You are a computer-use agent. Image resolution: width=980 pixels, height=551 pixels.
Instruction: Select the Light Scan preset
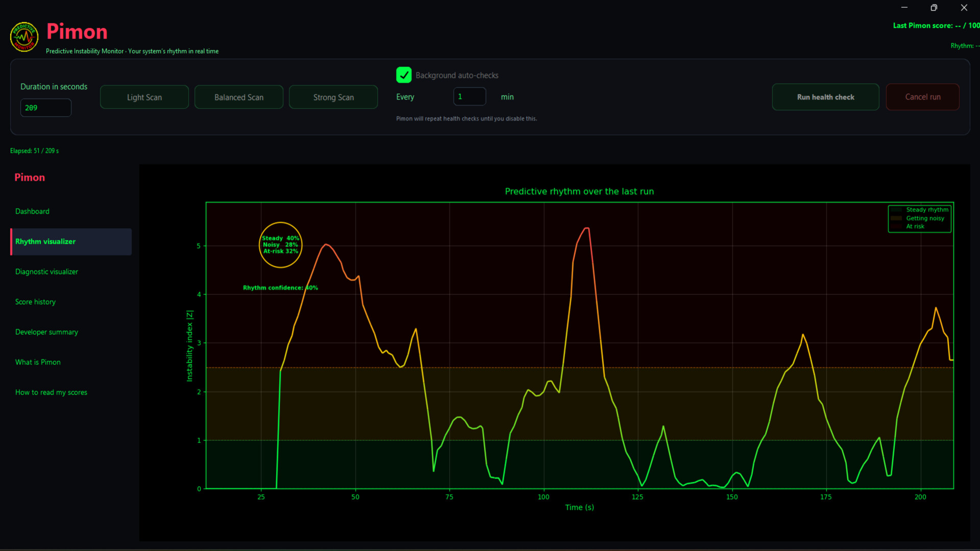pos(144,97)
